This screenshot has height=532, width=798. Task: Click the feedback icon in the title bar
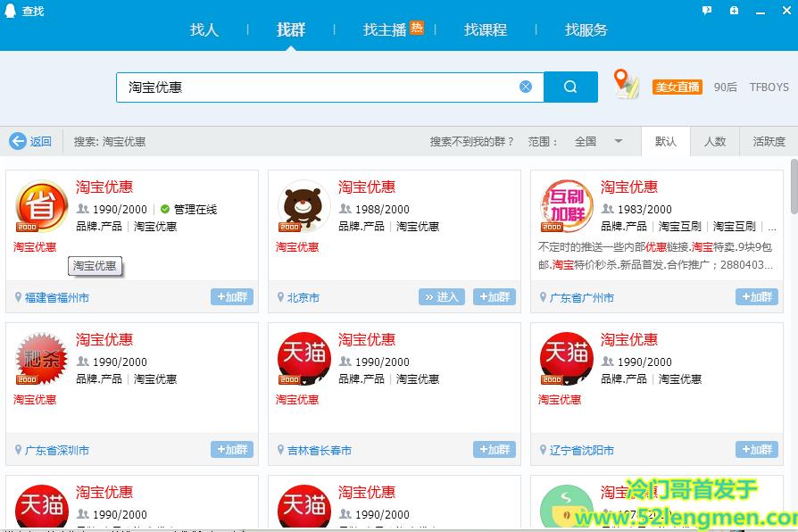(x=706, y=9)
